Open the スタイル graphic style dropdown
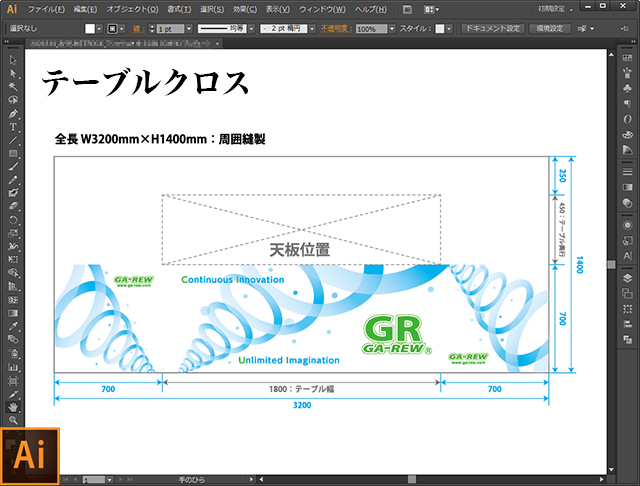640x486 pixels. (449, 29)
